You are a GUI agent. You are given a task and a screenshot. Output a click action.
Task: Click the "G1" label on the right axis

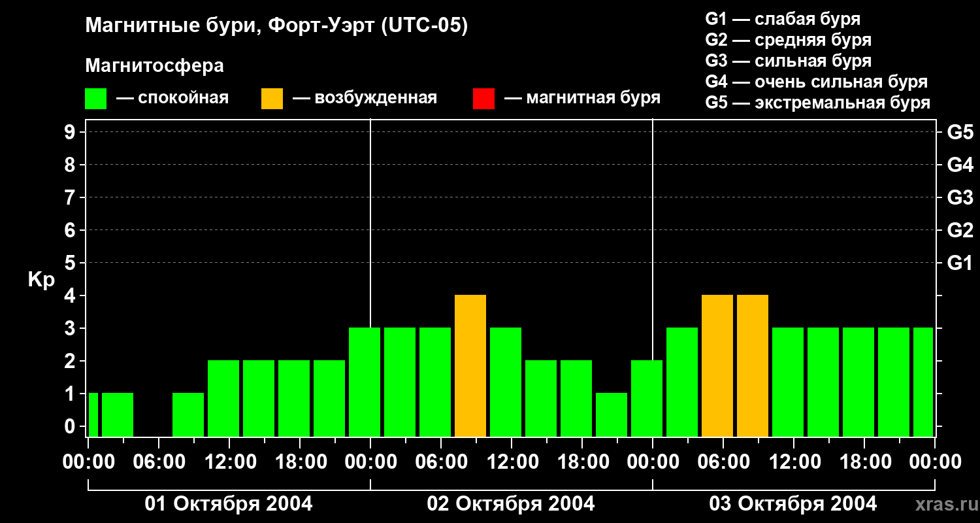tap(960, 263)
